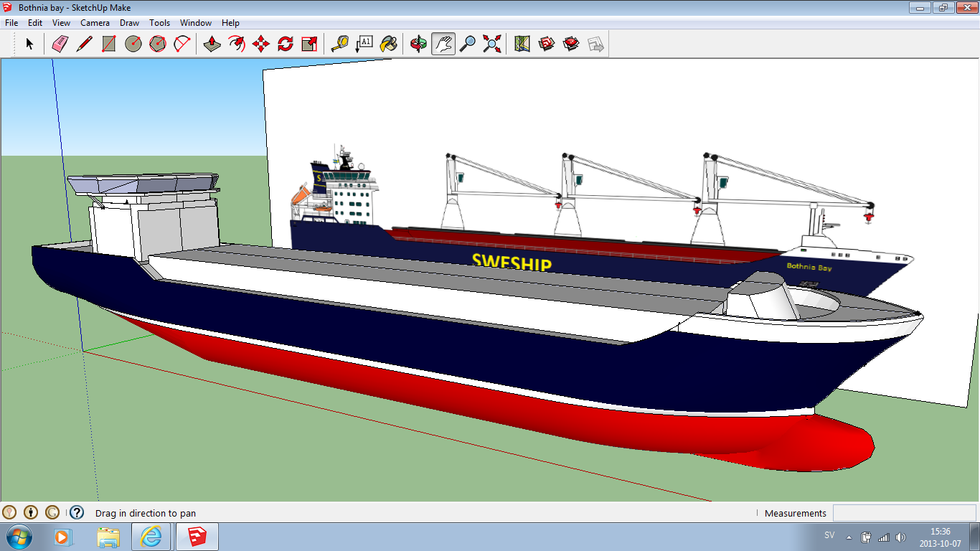Open the Window menu

click(x=195, y=23)
